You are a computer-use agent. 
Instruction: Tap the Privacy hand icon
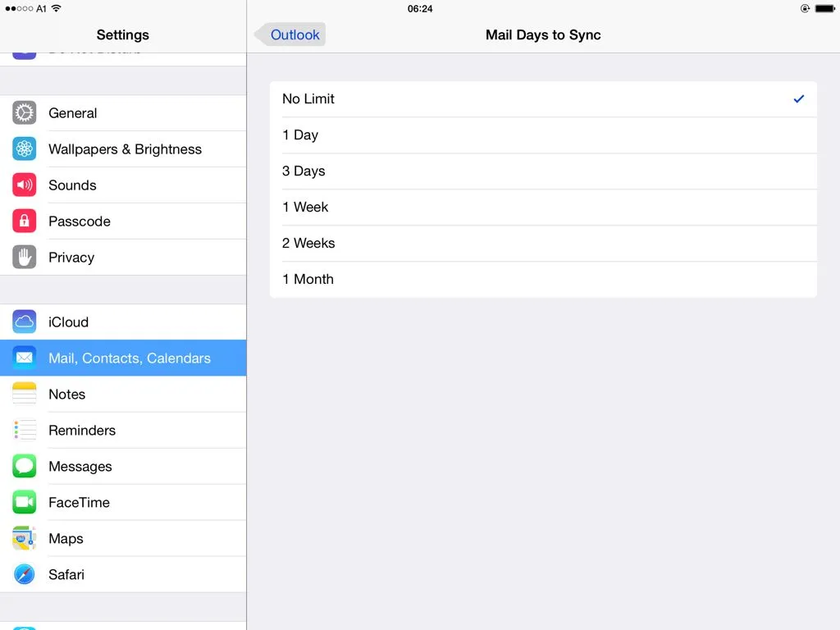click(25, 258)
